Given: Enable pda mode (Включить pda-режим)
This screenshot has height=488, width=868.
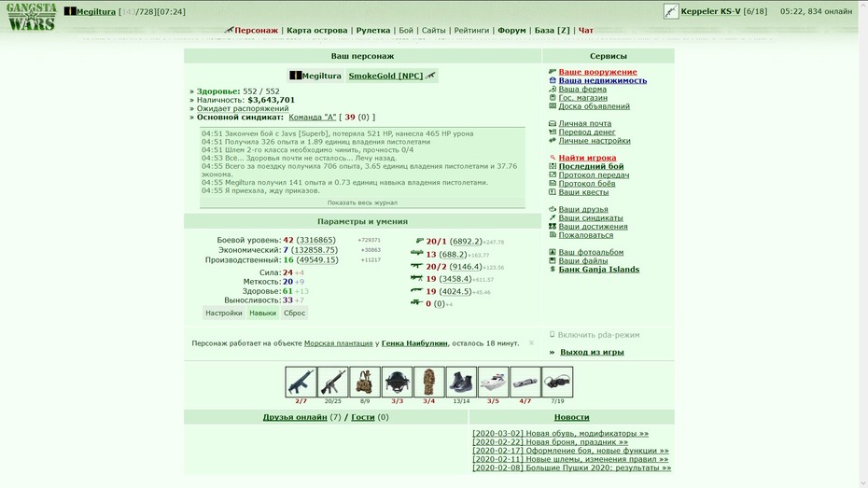Looking at the screenshot, I should [598, 335].
